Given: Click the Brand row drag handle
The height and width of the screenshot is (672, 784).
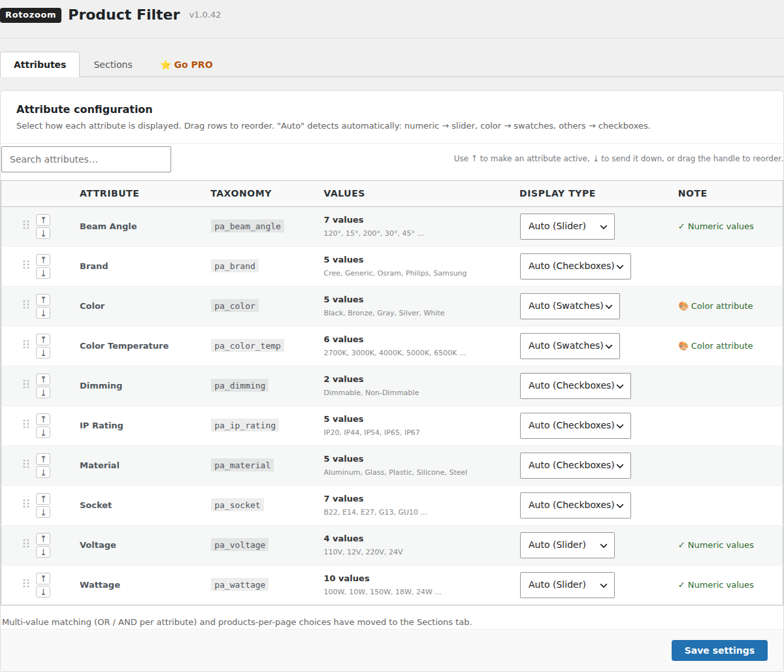Looking at the screenshot, I should tap(26, 264).
